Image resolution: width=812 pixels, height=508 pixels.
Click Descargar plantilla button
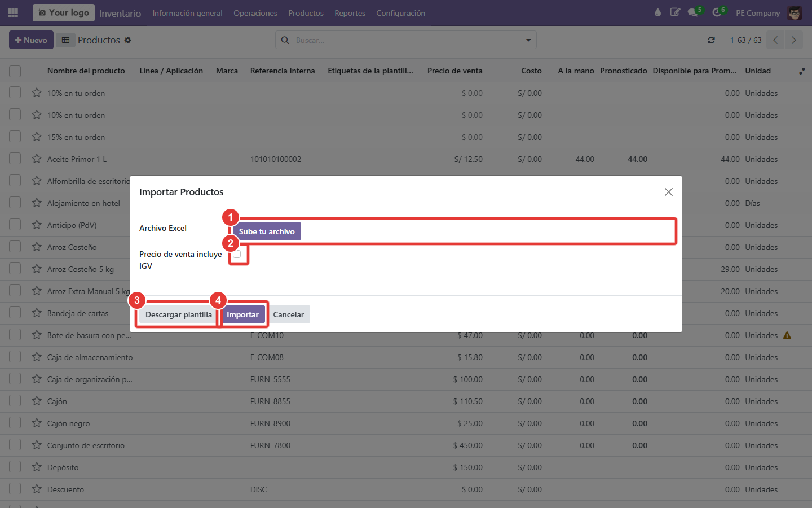tap(179, 314)
